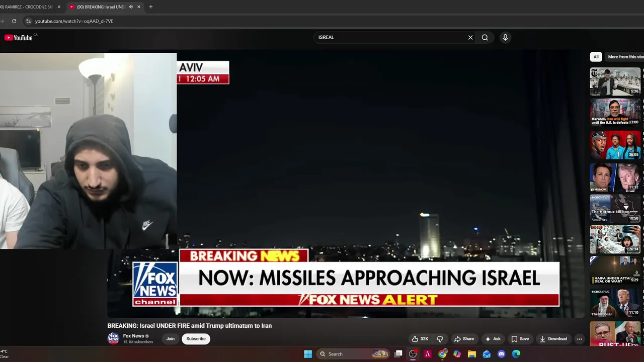This screenshot has width=644, height=362.
Task: Open Discord from the taskbar
Action: point(501,354)
